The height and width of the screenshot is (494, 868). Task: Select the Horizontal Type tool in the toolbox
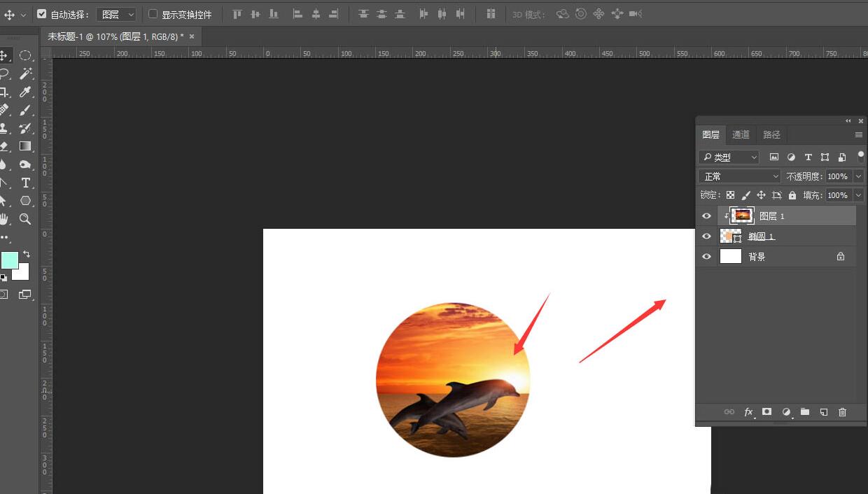25,183
